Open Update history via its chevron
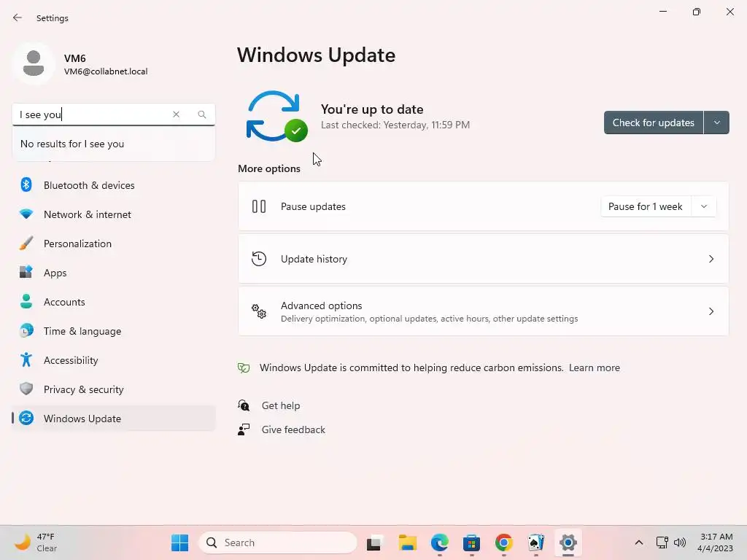This screenshot has height=560, width=747. 711,259
